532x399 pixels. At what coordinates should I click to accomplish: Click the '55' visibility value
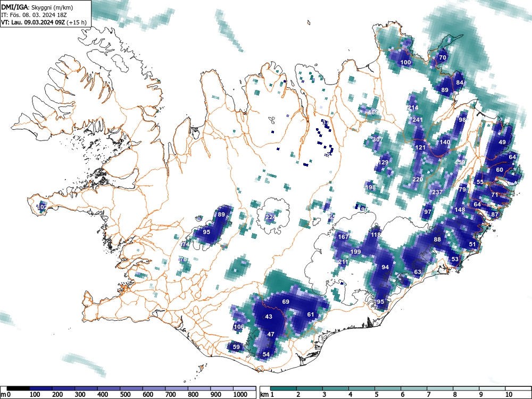(x=480, y=182)
